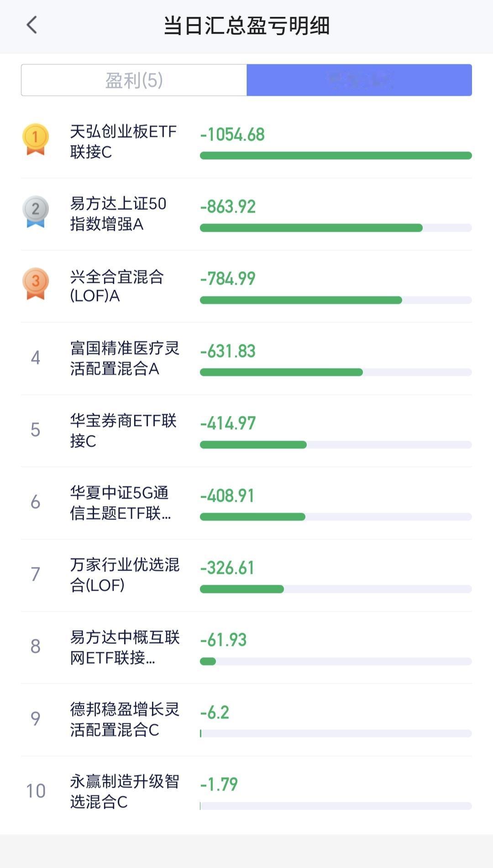Tap the back arrow icon
Screen dimensions: 493x868
point(31,25)
